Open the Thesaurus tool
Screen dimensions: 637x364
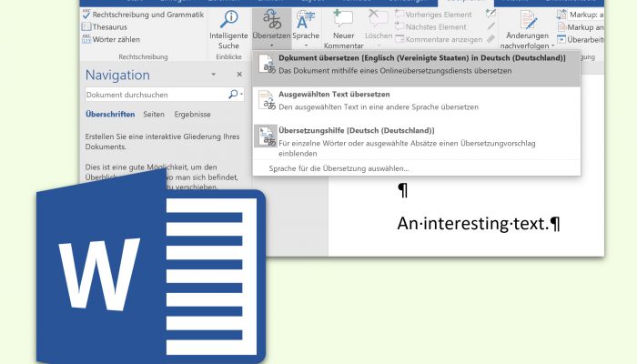[x=105, y=26]
